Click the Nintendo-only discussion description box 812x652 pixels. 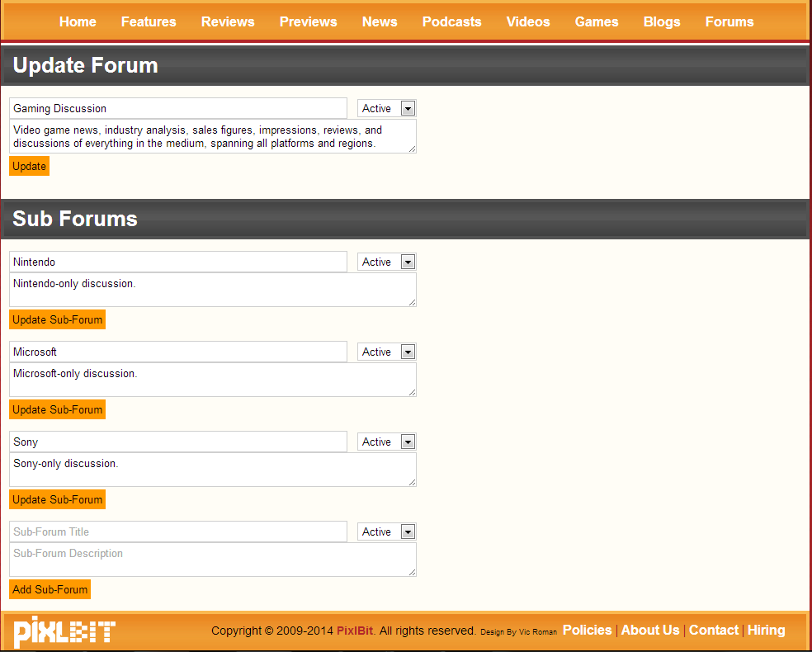point(213,290)
